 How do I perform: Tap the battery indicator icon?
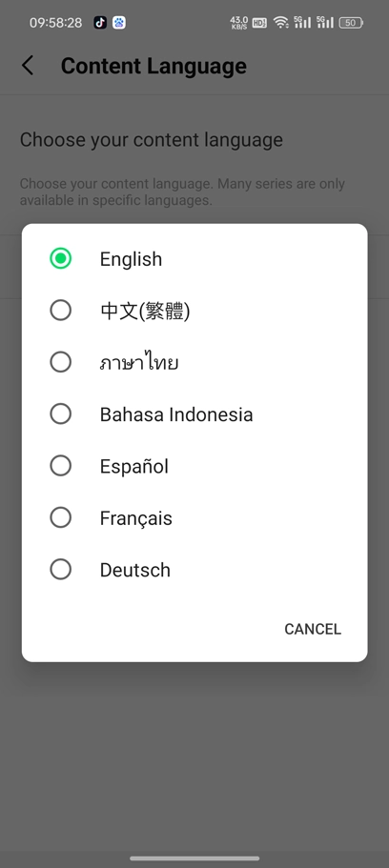tap(351, 23)
